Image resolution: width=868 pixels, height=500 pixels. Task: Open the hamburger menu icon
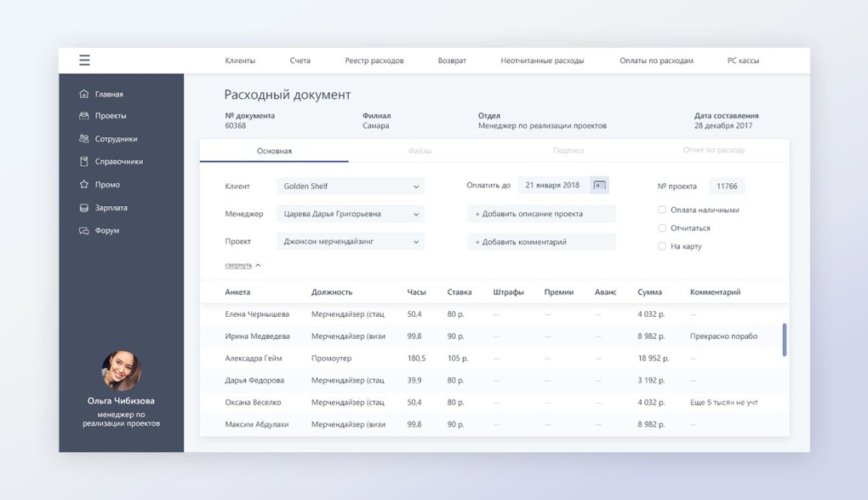(84, 60)
